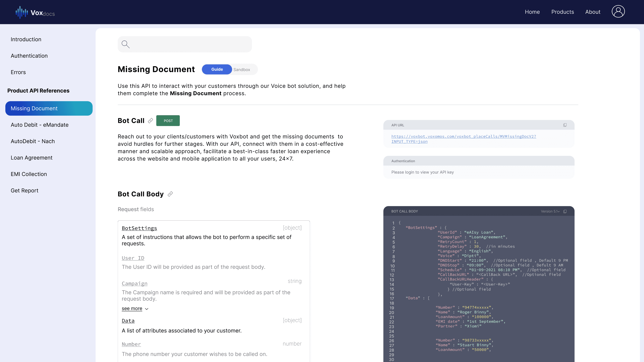The image size is (644, 362).
Task: Click the green POST method badge
Action: pos(168,121)
